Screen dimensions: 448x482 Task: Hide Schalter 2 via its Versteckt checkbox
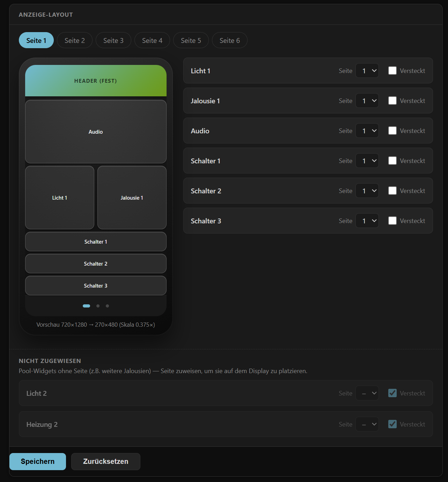pos(392,191)
